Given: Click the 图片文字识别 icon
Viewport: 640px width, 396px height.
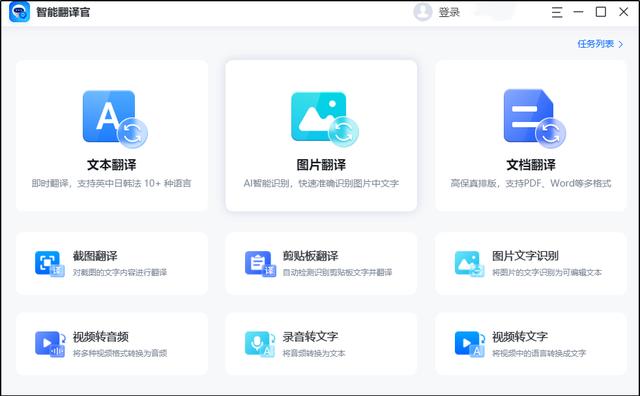Looking at the screenshot, I should coord(469,263).
